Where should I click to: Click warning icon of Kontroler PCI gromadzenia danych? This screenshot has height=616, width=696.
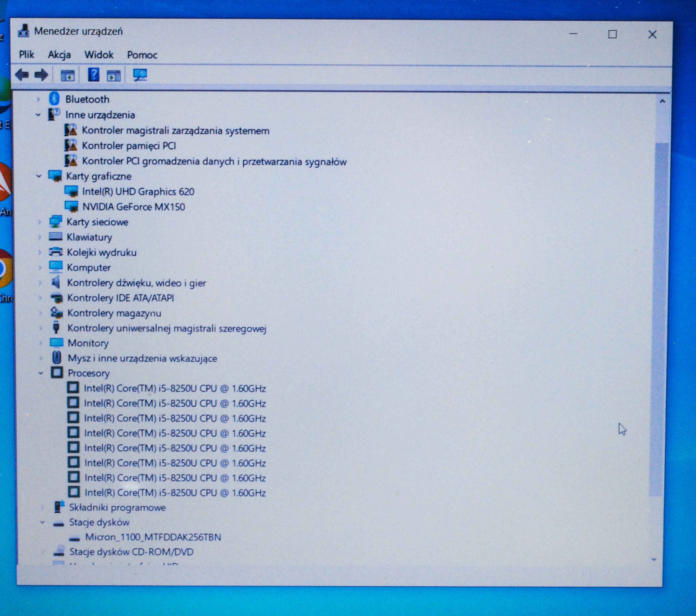(x=71, y=160)
